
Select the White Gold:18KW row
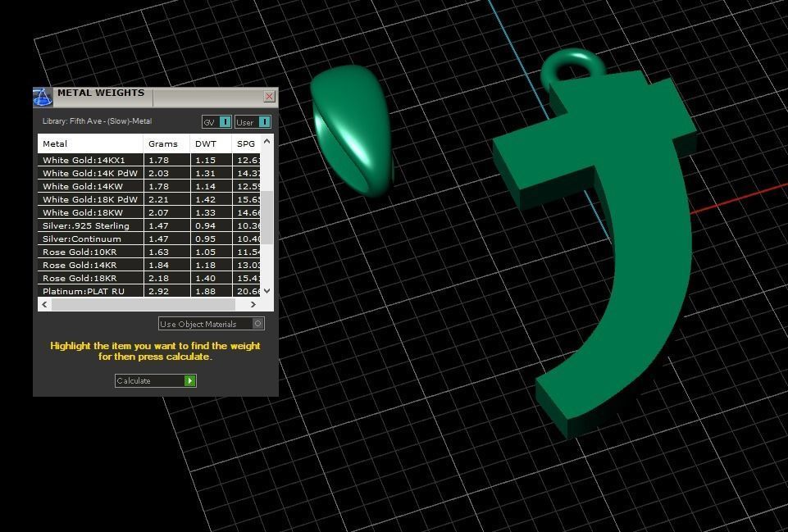click(x=149, y=212)
